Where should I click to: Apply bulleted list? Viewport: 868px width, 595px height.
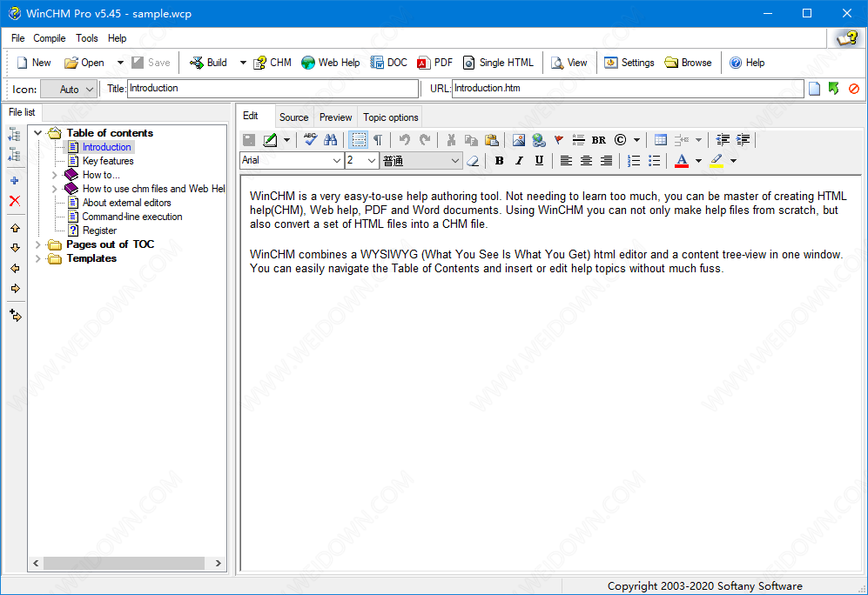tap(655, 160)
